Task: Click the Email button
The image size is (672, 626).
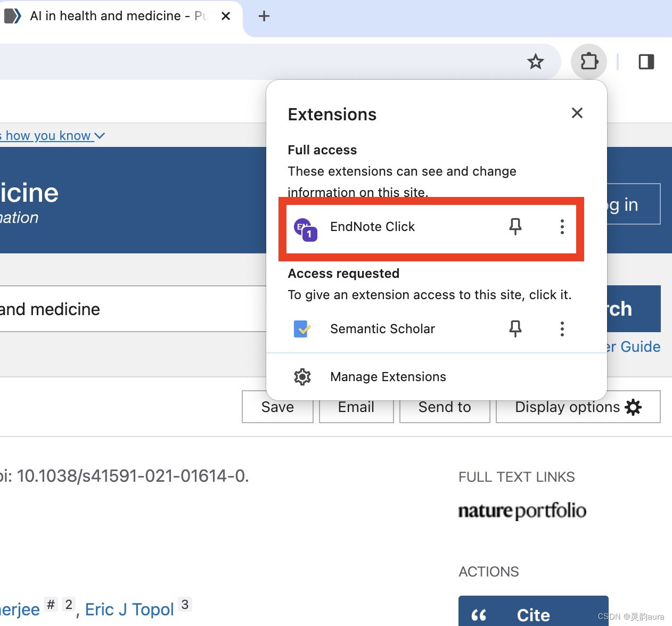Action: click(x=356, y=407)
